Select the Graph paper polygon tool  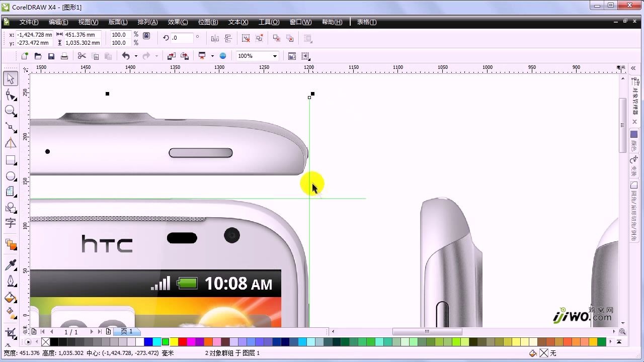(x=11, y=192)
